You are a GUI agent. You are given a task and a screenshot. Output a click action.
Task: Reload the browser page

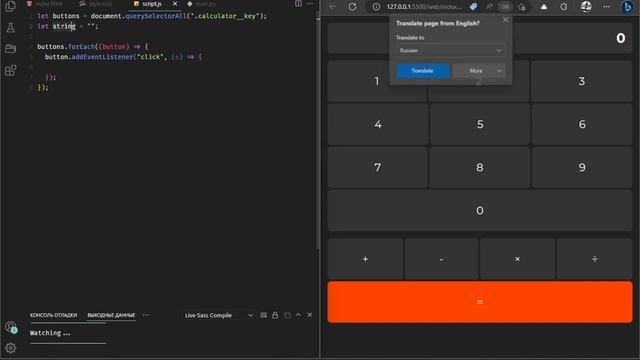click(x=352, y=7)
